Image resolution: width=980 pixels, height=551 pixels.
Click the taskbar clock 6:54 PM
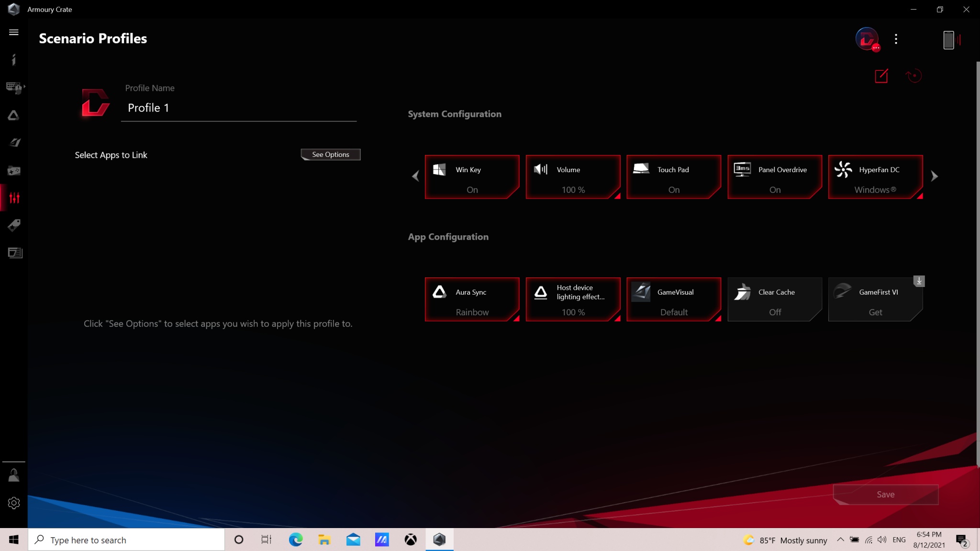click(x=929, y=540)
